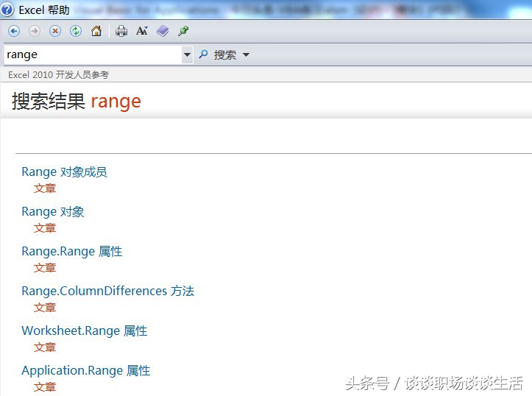The image size is (532, 396).
Task: Click the Stop loading icon
Action: 55,31
